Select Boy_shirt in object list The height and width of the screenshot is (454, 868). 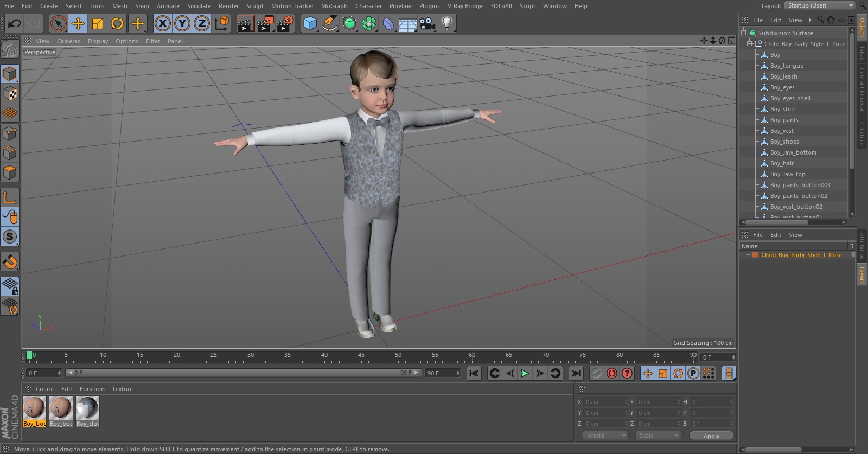point(783,109)
